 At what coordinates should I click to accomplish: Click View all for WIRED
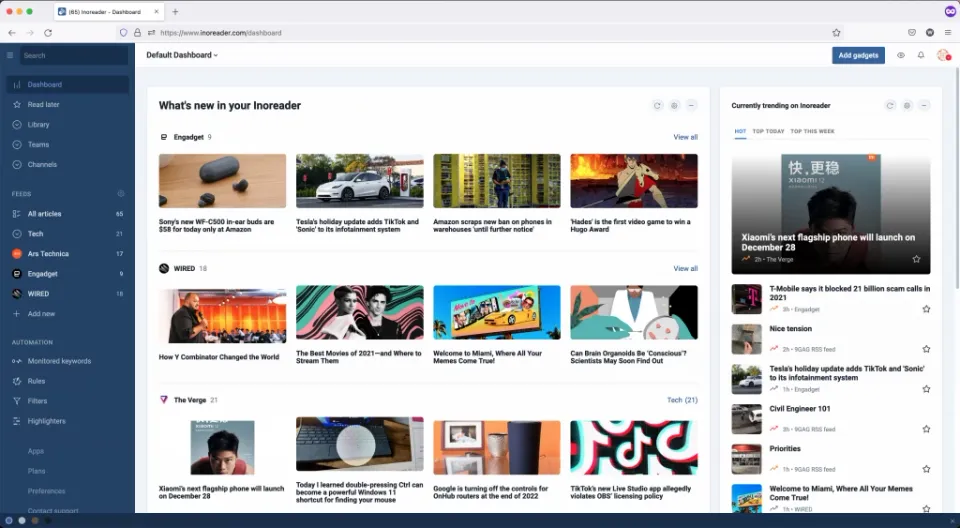686,268
